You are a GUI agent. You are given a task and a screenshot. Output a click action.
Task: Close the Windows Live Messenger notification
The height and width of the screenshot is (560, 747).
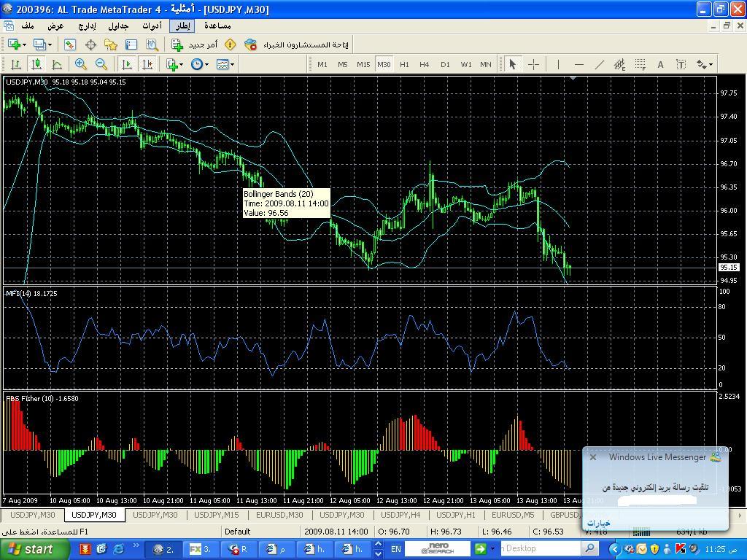click(593, 457)
